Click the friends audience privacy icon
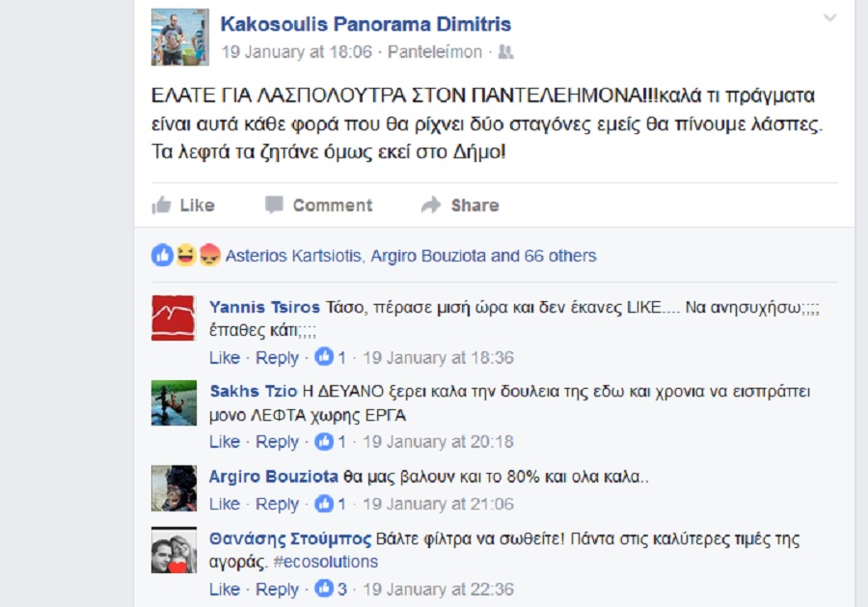868x607 pixels. [505, 52]
